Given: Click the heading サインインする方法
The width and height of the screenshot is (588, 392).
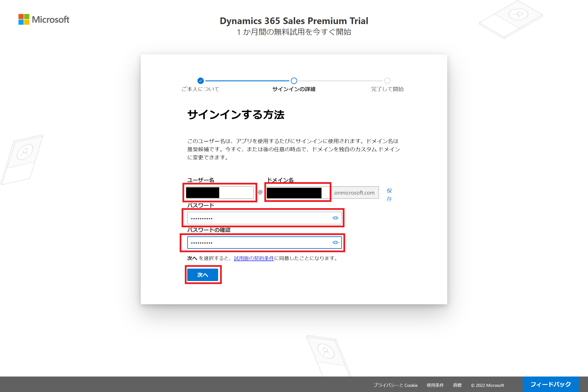Looking at the screenshot, I should pyautogui.click(x=236, y=115).
